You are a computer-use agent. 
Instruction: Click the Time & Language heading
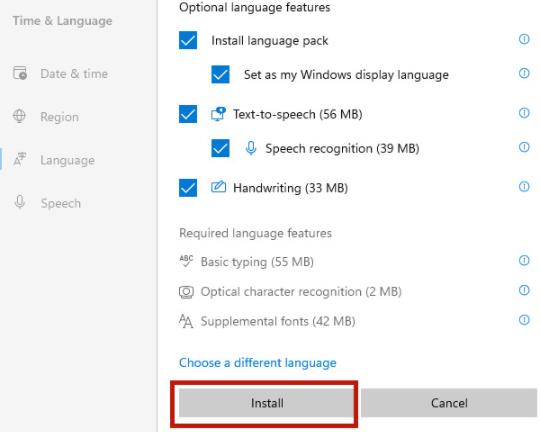(62, 21)
